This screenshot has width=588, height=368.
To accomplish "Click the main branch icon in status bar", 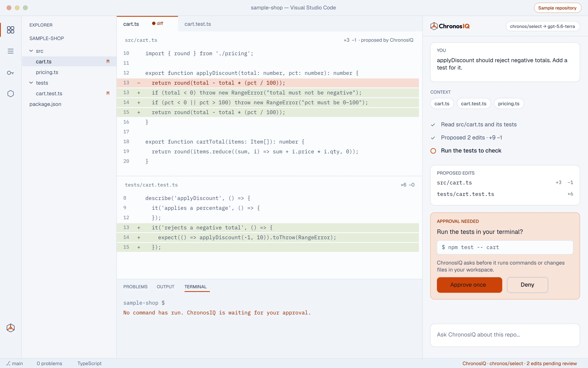I will coord(9,363).
